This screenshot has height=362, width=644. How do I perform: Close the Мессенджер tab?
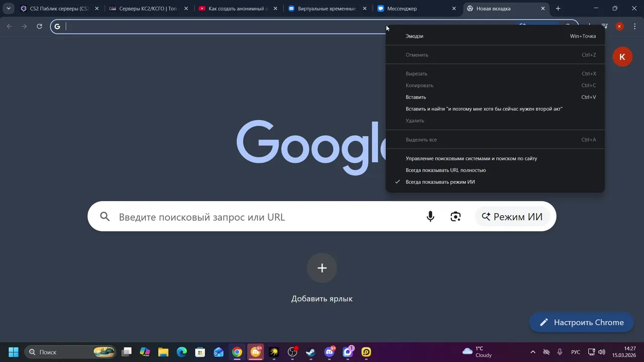(454, 9)
